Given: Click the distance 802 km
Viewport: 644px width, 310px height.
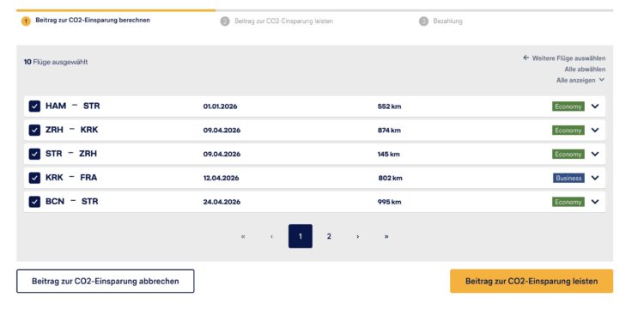Looking at the screenshot, I should (x=390, y=179).
